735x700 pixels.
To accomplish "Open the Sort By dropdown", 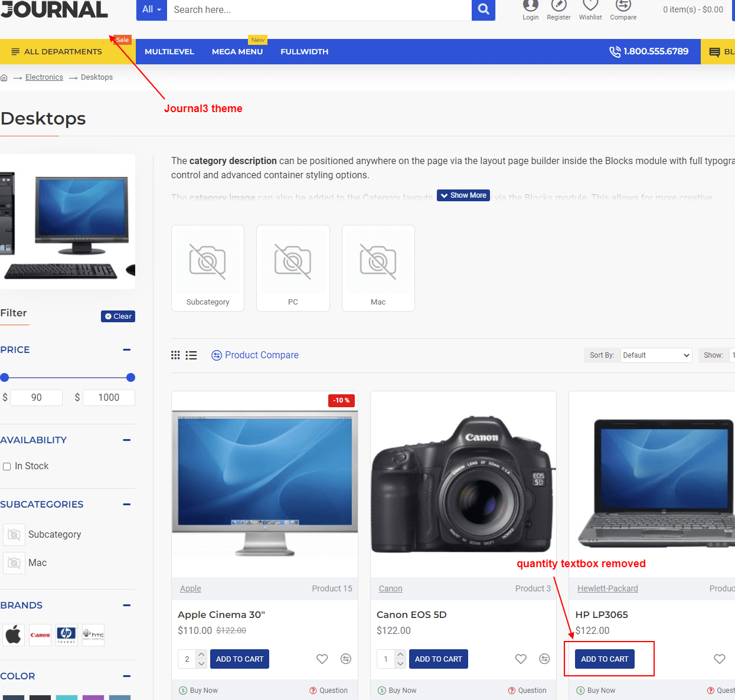I will [x=656, y=355].
